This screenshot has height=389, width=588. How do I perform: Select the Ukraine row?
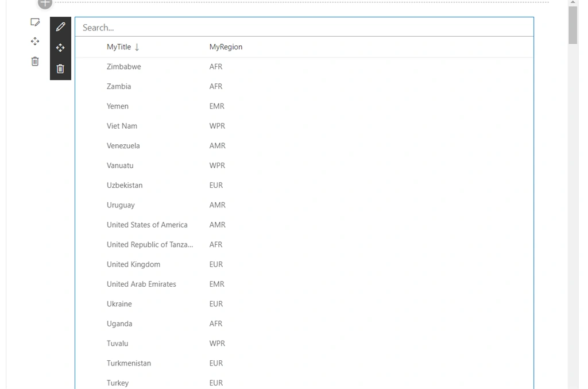pos(304,304)
